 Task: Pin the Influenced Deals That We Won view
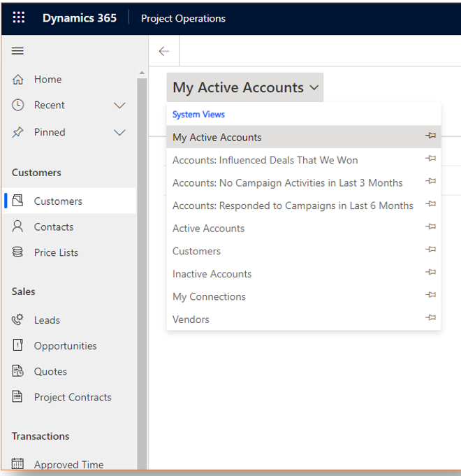click(x=430, y=158)
